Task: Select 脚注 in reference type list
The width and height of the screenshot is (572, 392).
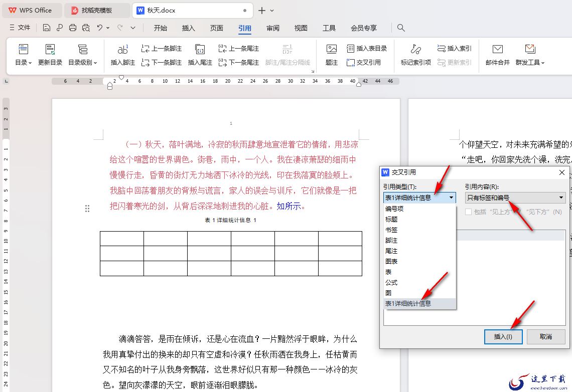Action: coord(419,241)
